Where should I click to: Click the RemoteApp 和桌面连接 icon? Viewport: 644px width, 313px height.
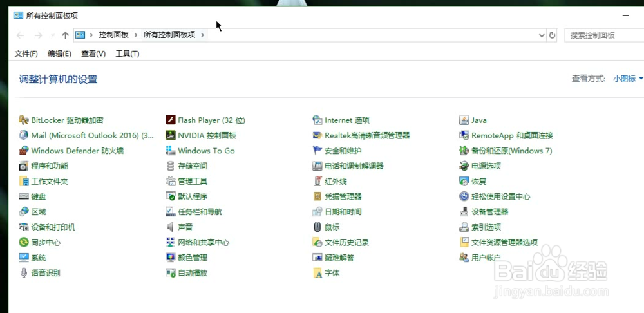click(x=464, y=135)
